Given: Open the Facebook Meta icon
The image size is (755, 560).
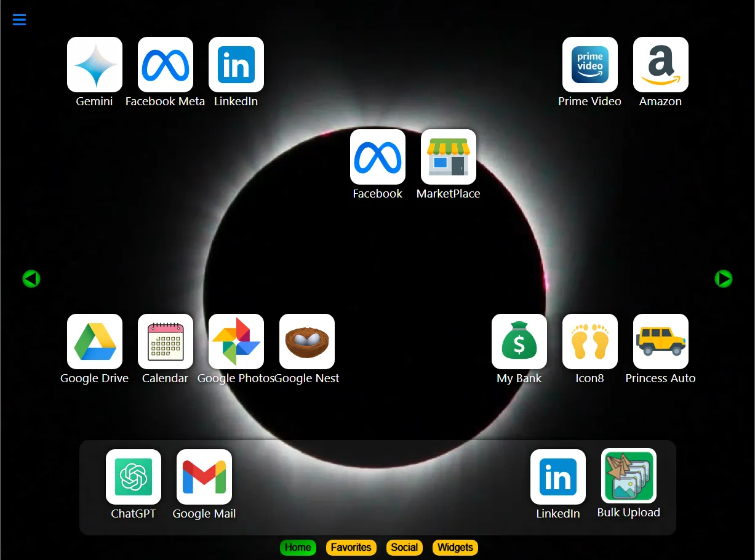Looking at the screenshot, I should [166, 65].
